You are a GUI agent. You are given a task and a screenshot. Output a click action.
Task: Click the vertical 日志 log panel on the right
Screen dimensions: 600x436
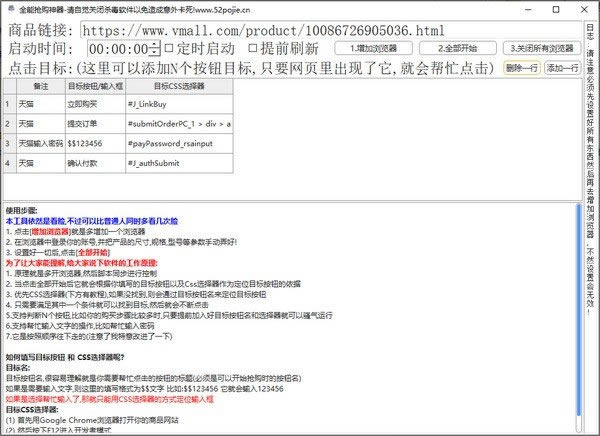click(x=590, y=226)
